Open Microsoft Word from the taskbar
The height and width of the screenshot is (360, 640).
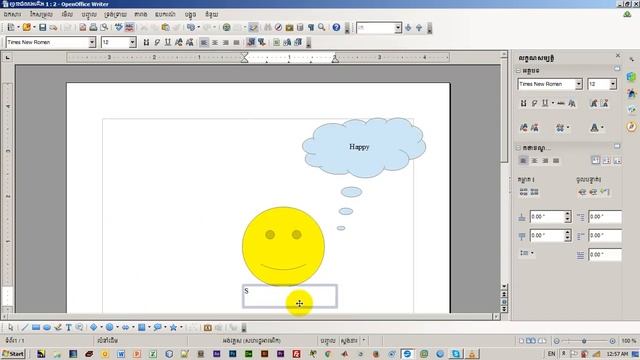pyautogui.click(x=121, y=354)
